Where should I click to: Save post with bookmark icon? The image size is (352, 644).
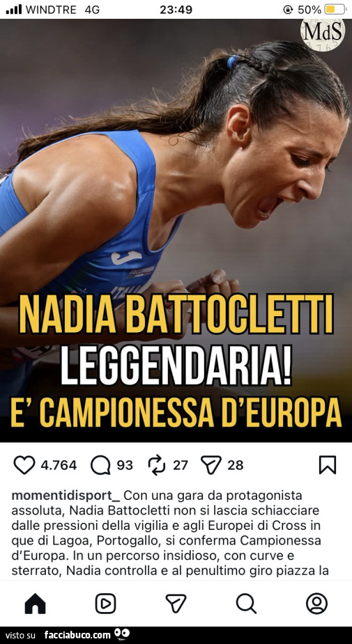(328, 465)
